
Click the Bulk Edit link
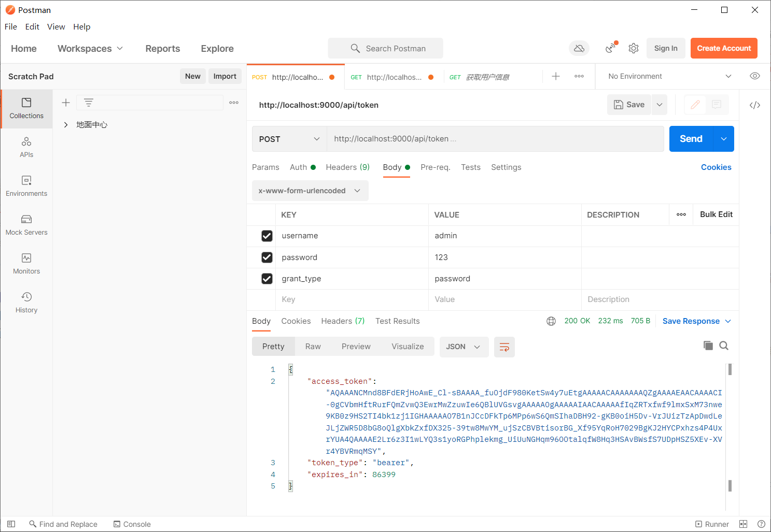pyautogui.click(x=716, y=214)
